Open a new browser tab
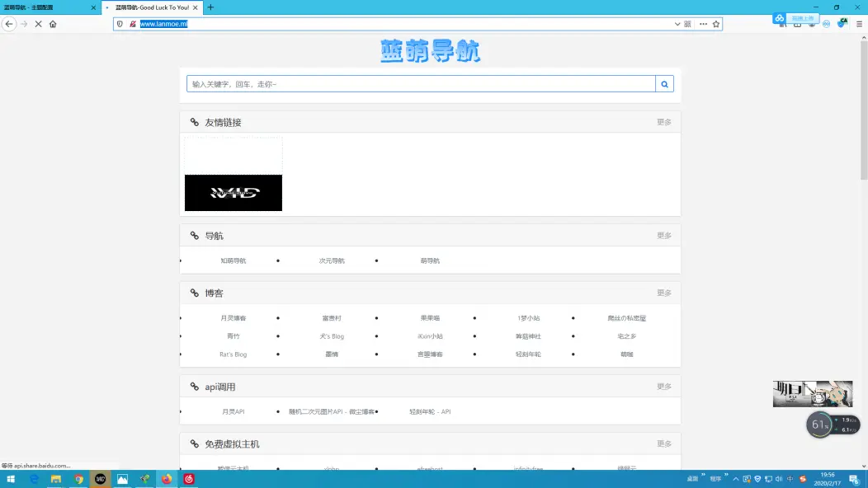 coord(210,7)
